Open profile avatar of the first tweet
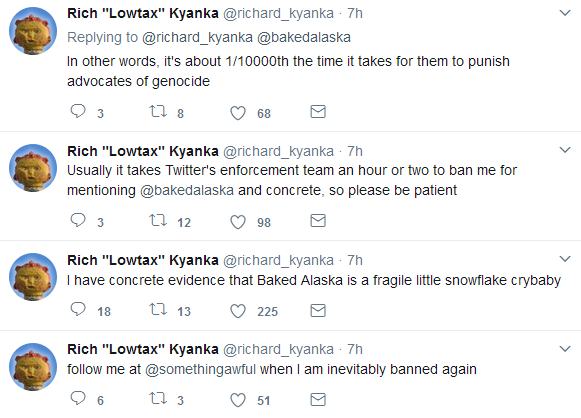581x418 pixels. click(x=33, y=31)
